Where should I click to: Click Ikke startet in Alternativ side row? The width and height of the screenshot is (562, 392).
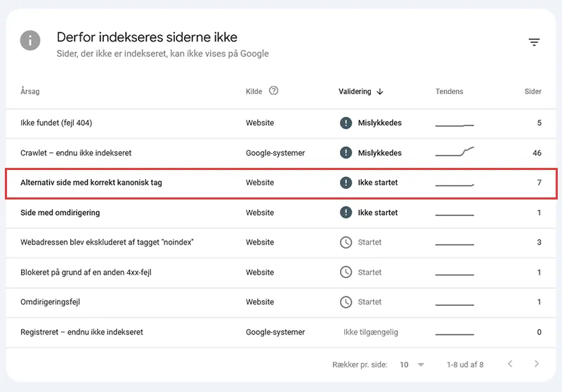[378, 183]
